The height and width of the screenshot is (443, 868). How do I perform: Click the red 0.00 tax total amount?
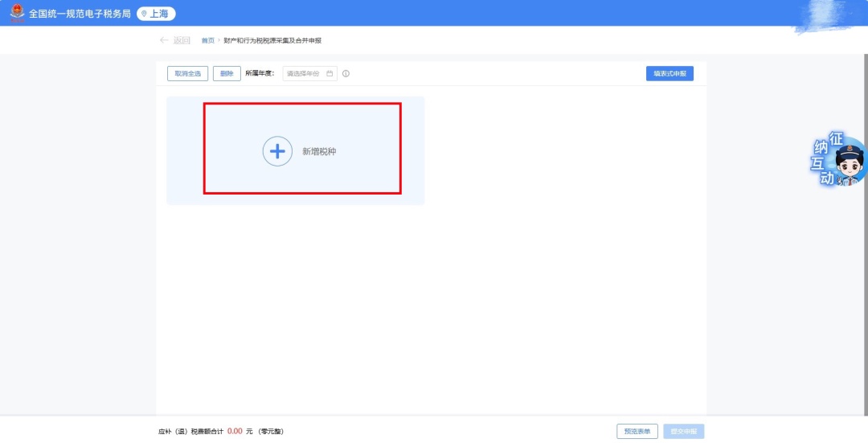[x=235, y=432]
